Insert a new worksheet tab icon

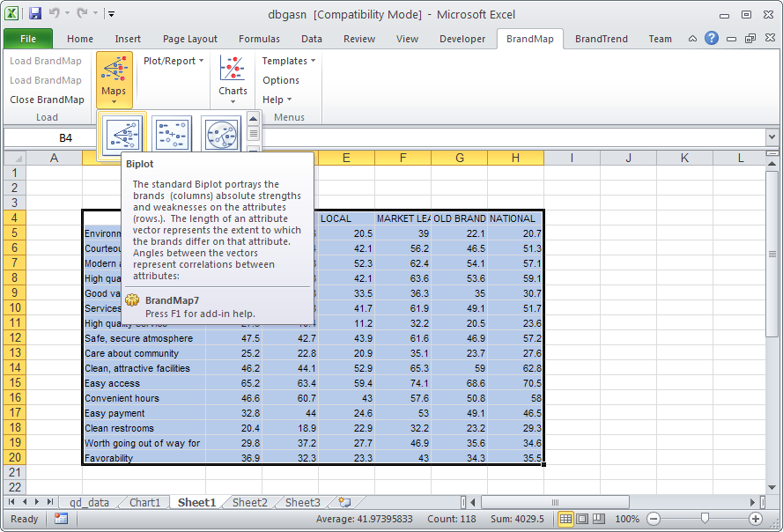pyautogui.click(x=344, y=502)
